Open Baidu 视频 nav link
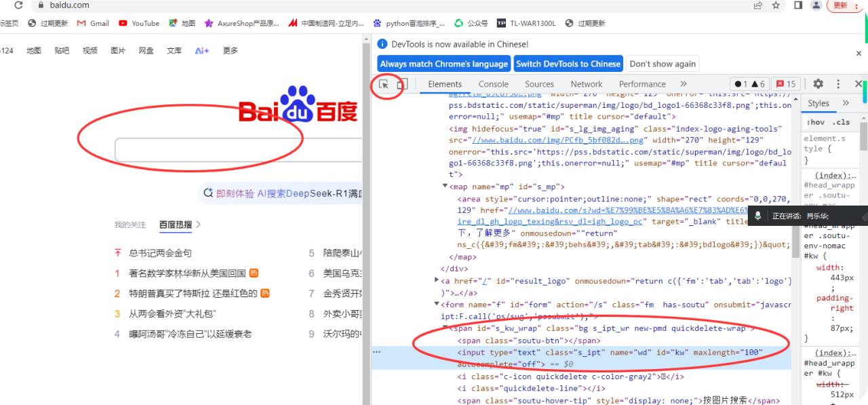 click(90, 50)
